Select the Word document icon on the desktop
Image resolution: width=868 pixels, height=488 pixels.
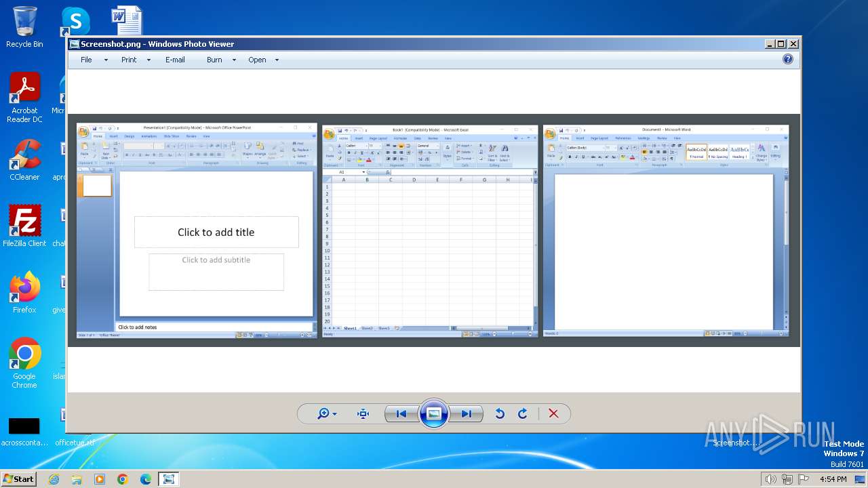[x=127, y=20]
